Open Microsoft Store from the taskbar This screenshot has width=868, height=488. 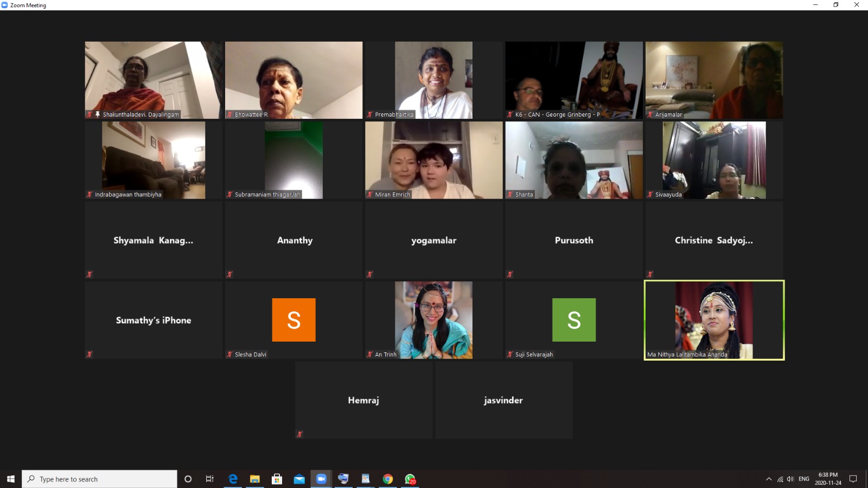277,479
